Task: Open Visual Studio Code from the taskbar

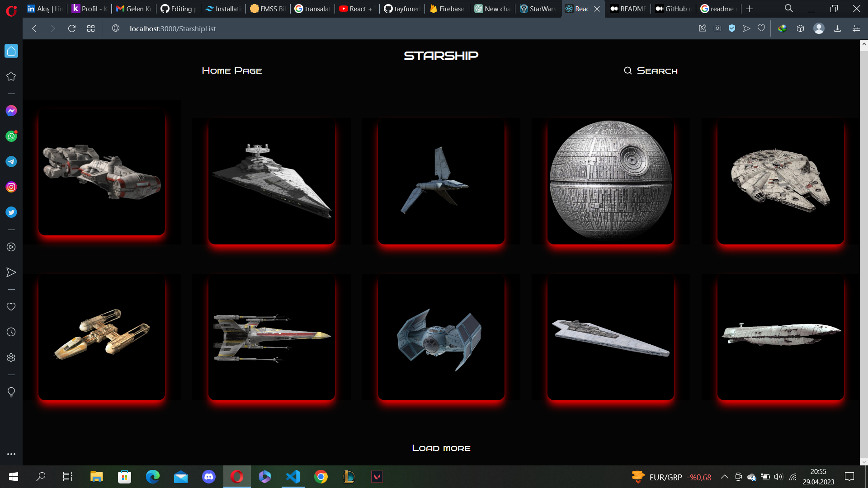Action: click(x=293, y=477)
